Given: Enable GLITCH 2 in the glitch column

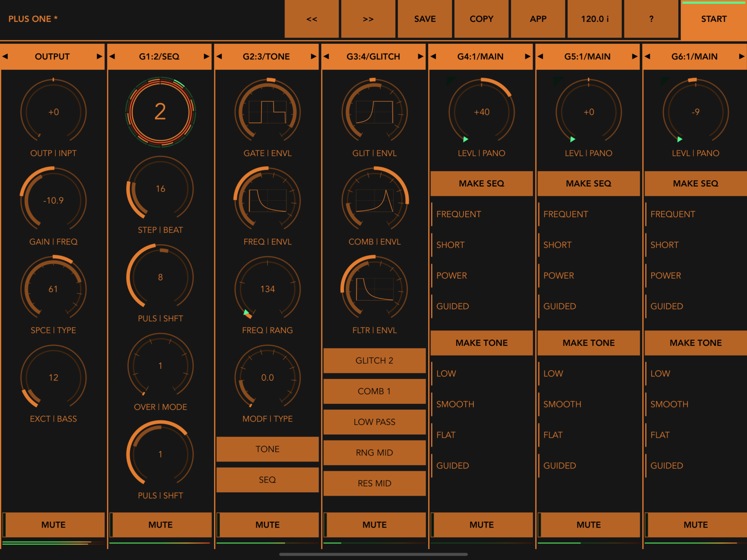Looking at the screenshot, I should click(x=374, y=360).
